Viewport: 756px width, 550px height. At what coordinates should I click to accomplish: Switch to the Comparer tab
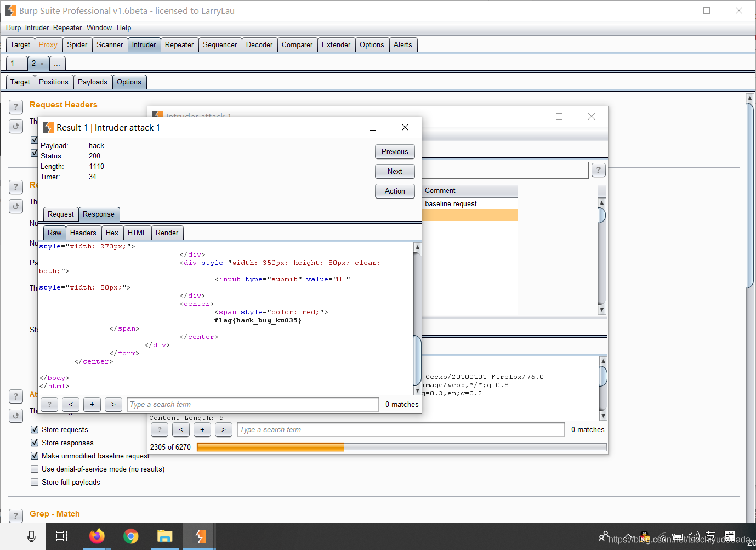(x=297, y=44)
